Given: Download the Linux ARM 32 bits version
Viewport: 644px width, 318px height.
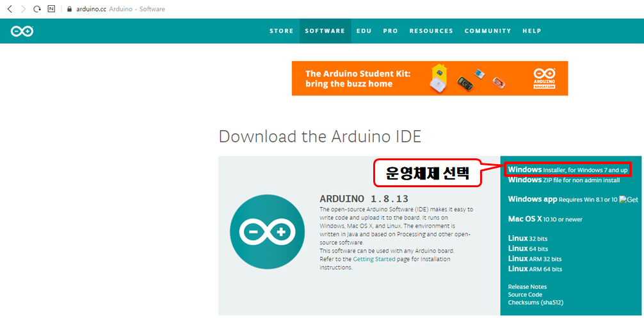Looking at the screenshot, I should pyautogui.click(x=535, y=259).
